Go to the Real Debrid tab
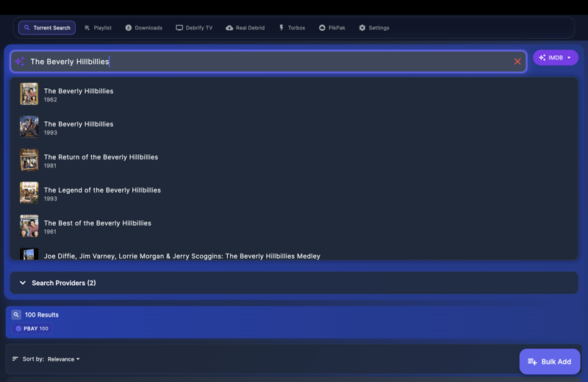The width and height of the screenshot is (588, 382). 245,28
